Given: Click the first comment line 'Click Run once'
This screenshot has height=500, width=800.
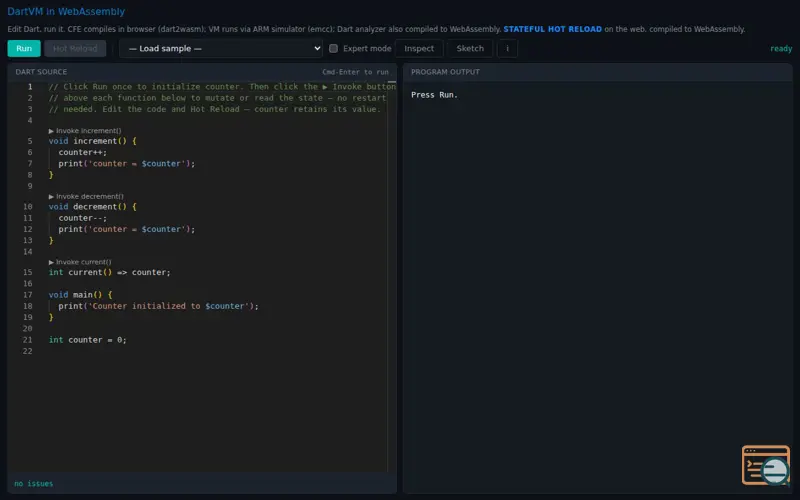Looking at the screenshot, I should [x=222, y=87].
